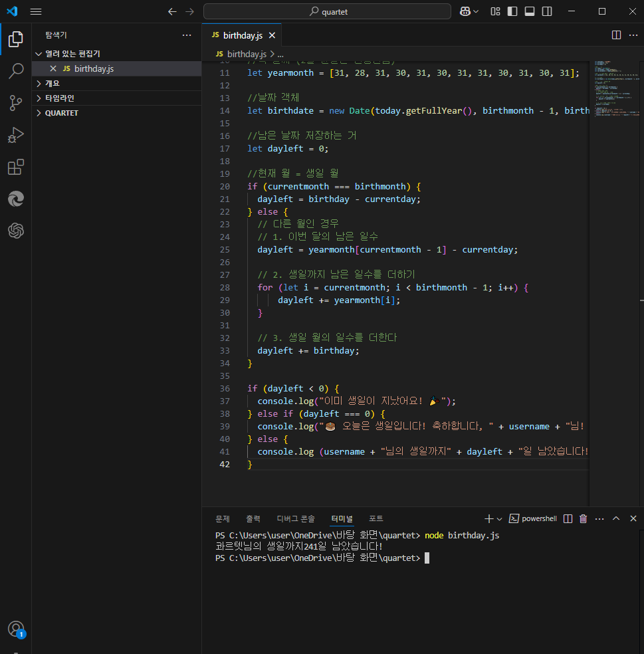Expand the 개요 outline section
644x654 pixels.
(53, 83)
